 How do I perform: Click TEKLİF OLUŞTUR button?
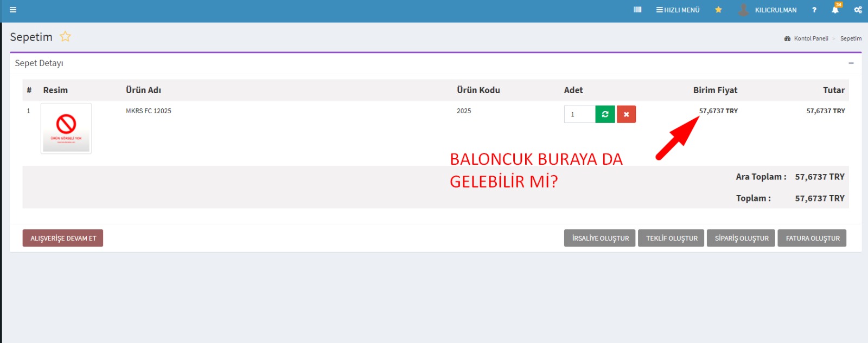[x=672, y=238]
